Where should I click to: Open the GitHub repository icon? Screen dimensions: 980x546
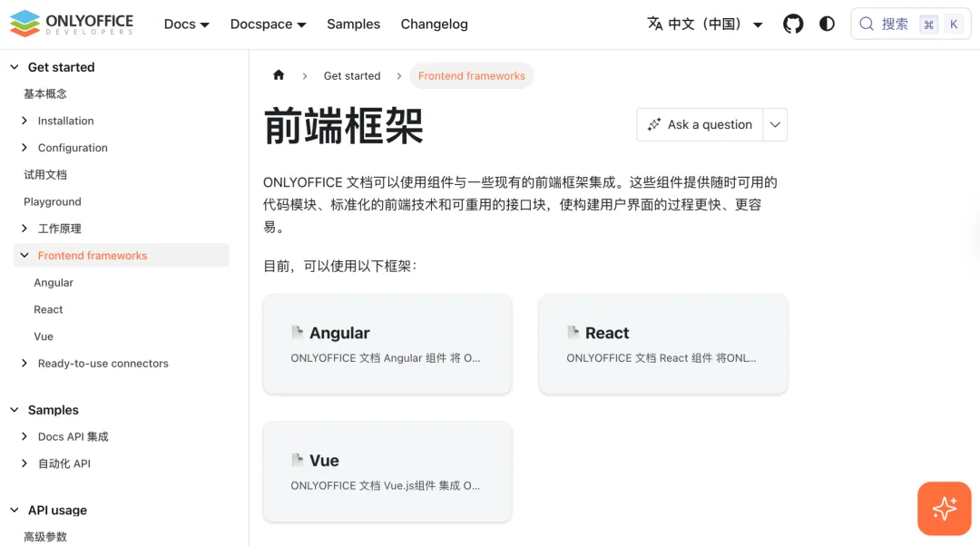coord(793,24)
